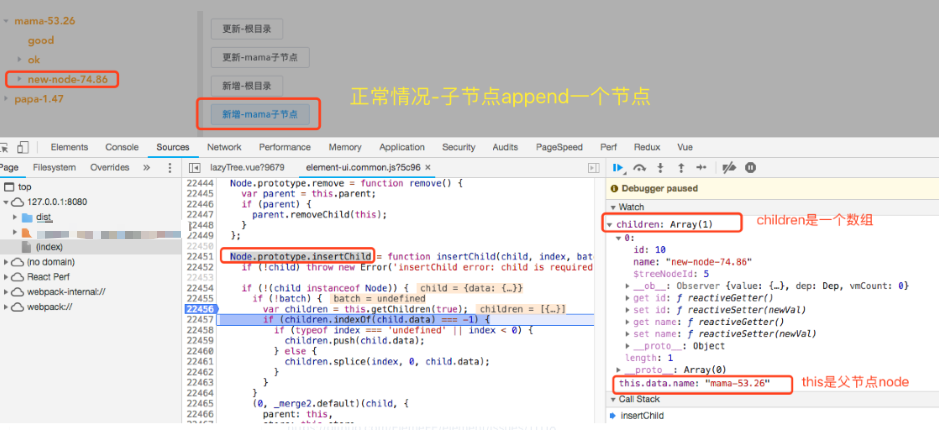Expand the ok tree node
This screenshot has width=939, height=430.
[19, 59]
